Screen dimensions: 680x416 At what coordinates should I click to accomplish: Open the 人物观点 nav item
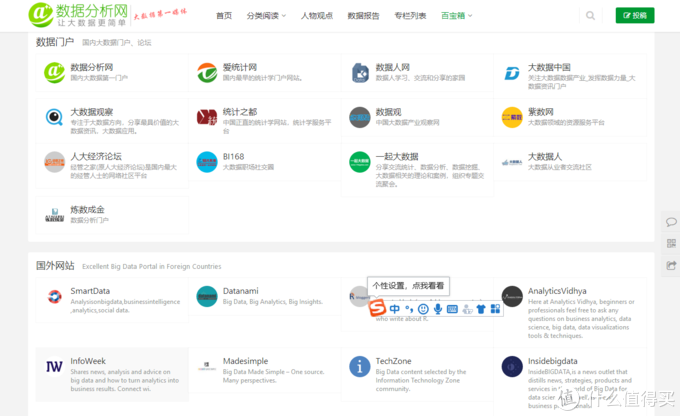pos(316,16)
